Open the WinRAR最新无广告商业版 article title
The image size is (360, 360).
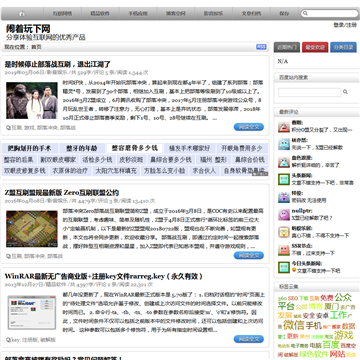(x=104, y=276)
